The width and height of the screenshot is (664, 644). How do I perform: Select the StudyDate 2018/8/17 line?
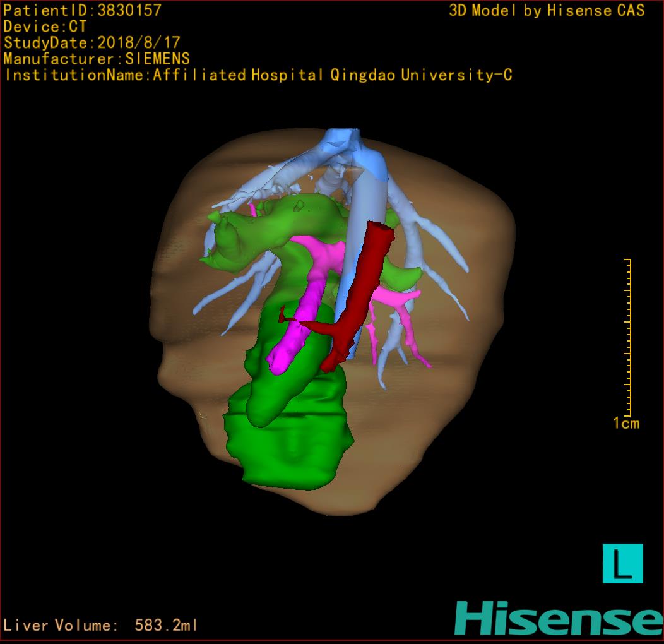click(92, 43)
